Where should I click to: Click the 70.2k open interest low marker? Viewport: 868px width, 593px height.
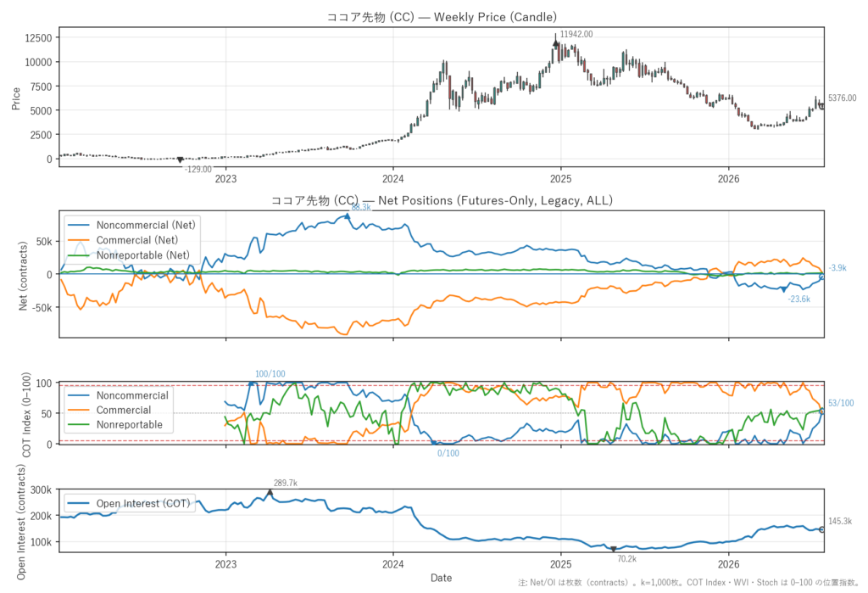[x=614, y=549]
